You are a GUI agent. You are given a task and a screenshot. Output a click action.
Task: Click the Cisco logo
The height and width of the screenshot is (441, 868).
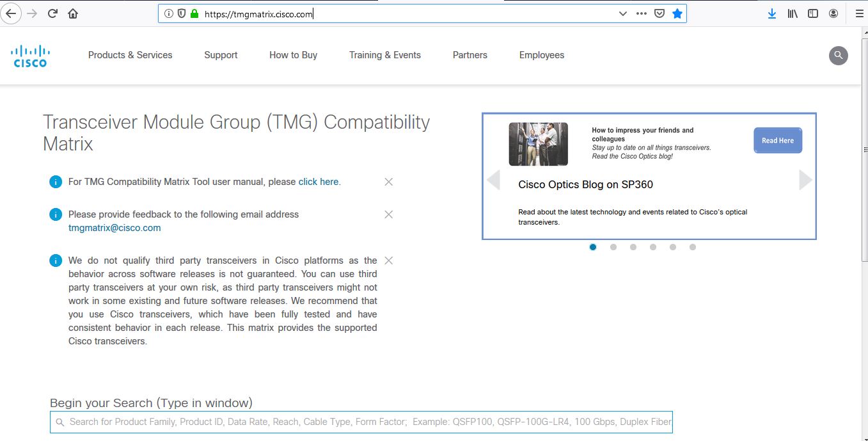29,56
